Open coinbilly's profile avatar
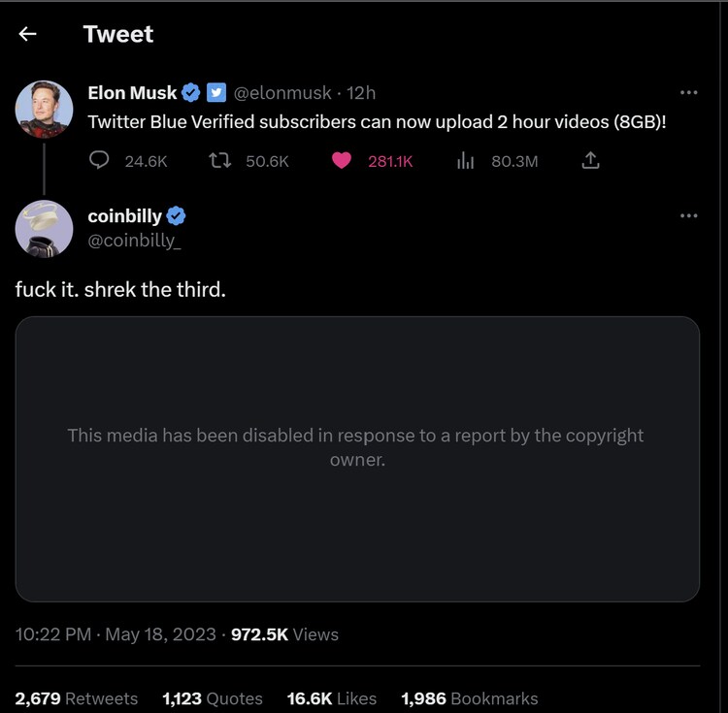728x713 pixels. (45, 229)
